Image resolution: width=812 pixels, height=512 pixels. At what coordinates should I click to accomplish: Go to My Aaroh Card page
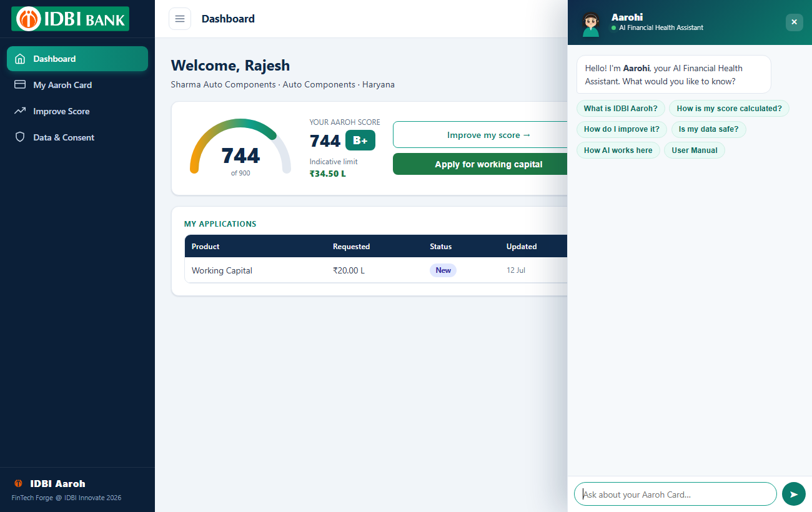[x=77, y=85]
